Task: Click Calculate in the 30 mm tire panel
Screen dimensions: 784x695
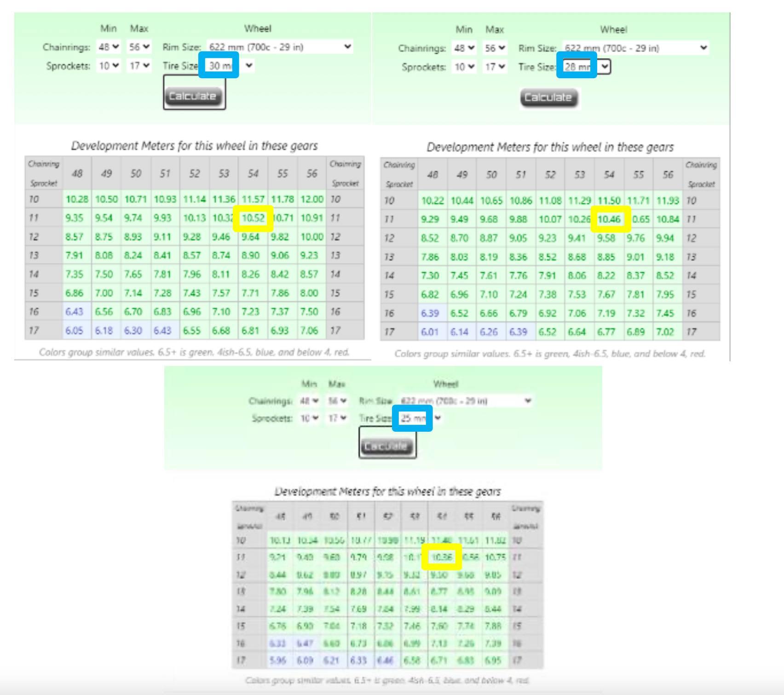Action: coord(193,96)
